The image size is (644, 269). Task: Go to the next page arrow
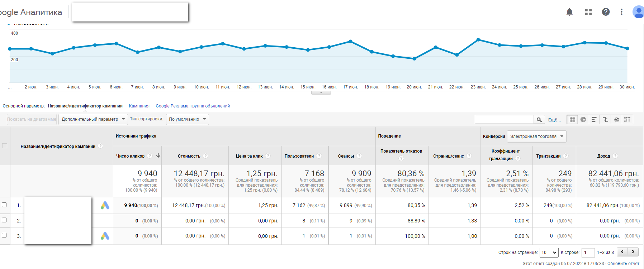pyautogui.click(x=633, y=252)
